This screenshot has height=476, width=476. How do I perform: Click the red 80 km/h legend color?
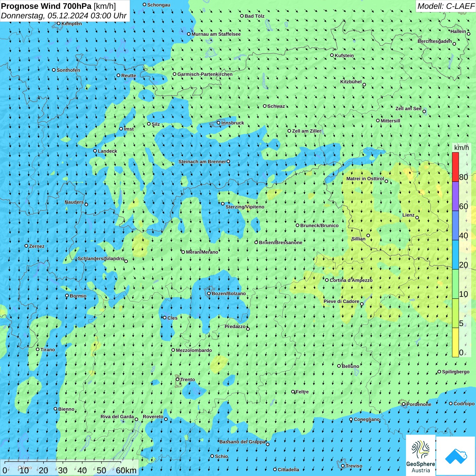pyautogui.click(x=455, y=167)
